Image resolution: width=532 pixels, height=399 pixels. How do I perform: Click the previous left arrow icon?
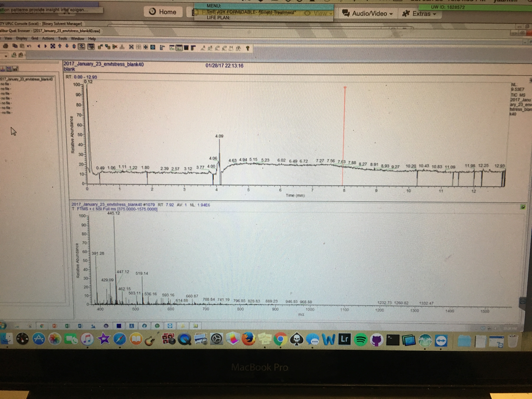[39, 46]
